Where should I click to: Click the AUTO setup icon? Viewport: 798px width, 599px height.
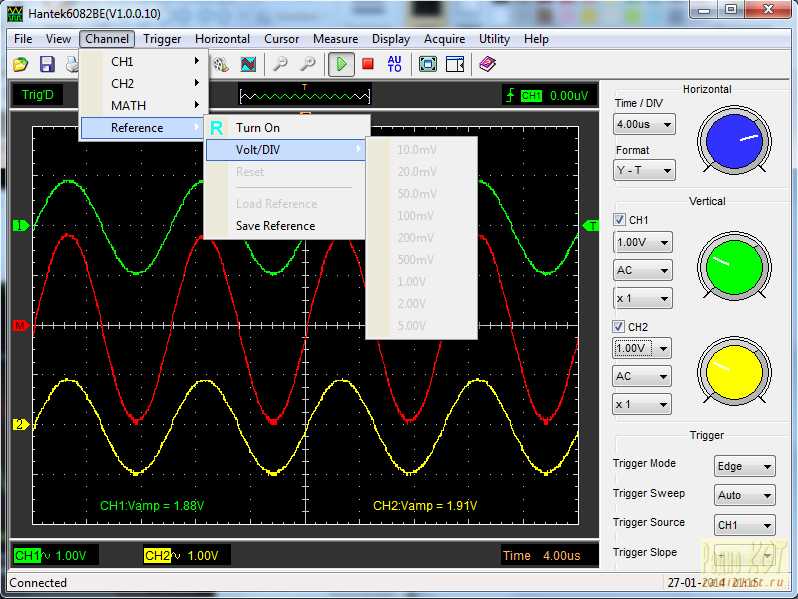(394, 64)
